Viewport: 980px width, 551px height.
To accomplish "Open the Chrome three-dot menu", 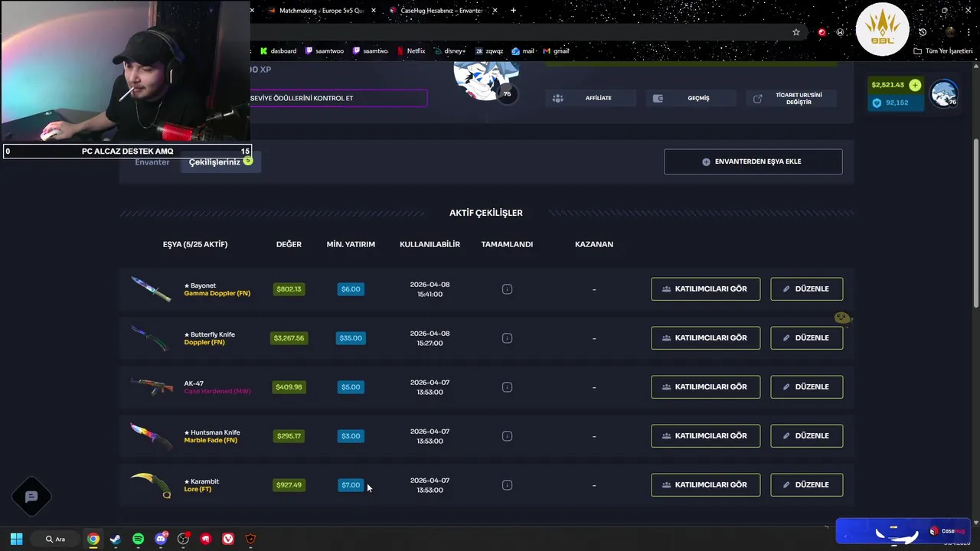I will tap(967, 32).
